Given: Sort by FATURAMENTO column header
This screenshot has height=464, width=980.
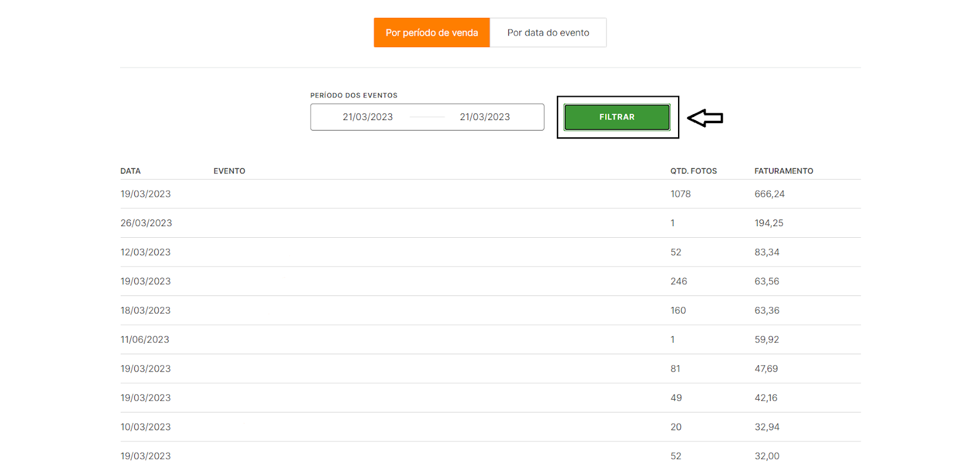Looking at the screenshot, I should [x=783, y=171].
